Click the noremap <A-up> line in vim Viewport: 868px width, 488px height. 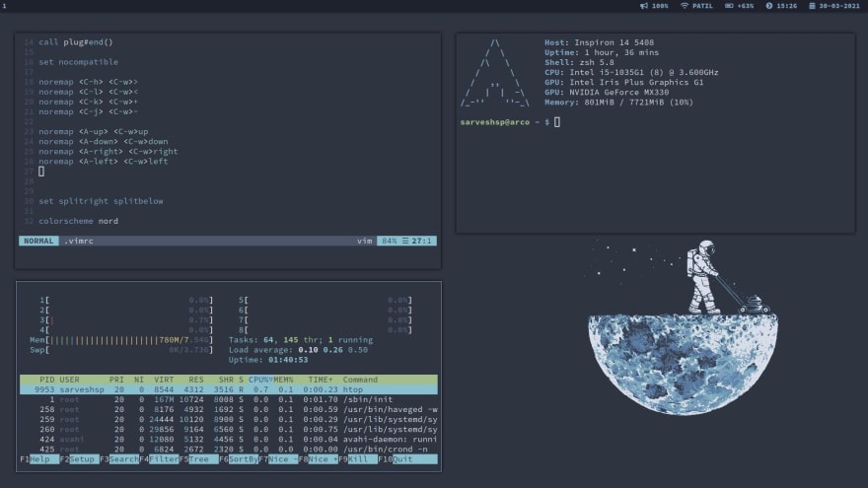(x=94, y=132)
